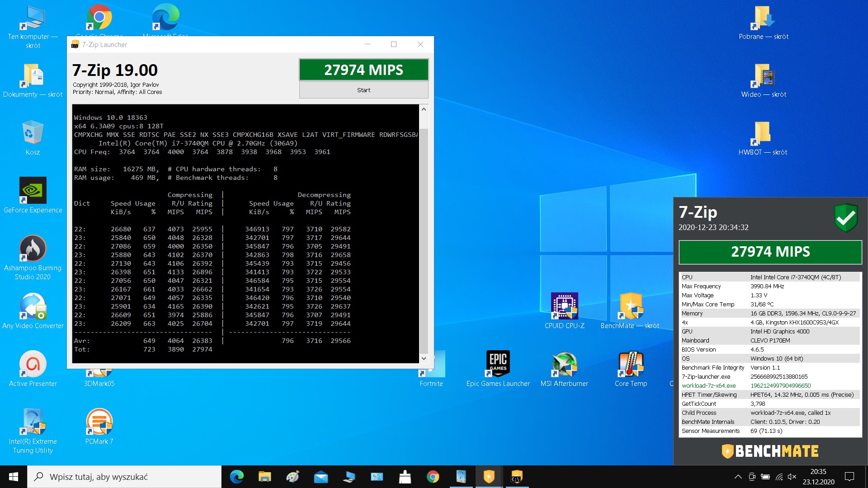The image size is (868, 488).
Task: Open Core Temp from the desktop
Action: point(631,369)
